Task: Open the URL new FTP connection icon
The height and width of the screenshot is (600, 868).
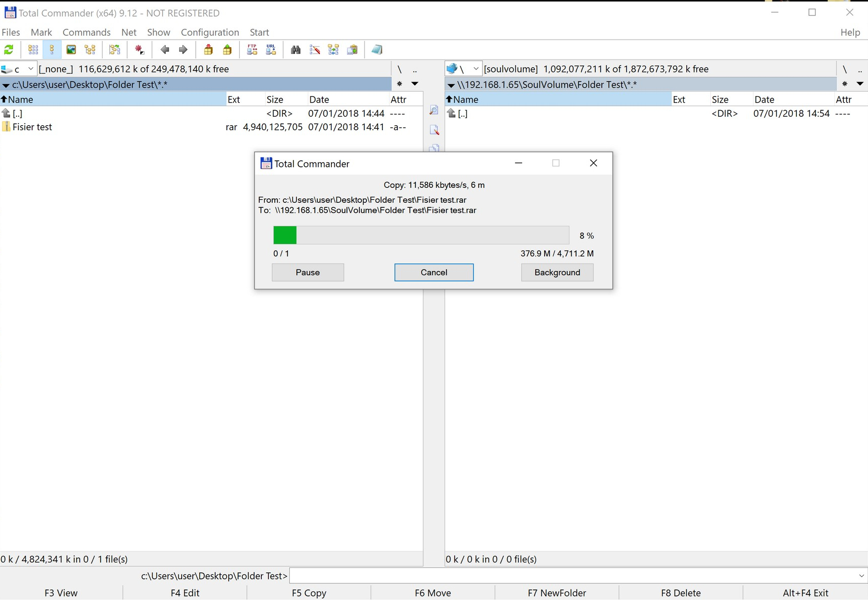Action: pyautogui.click(x=271, y=50)
